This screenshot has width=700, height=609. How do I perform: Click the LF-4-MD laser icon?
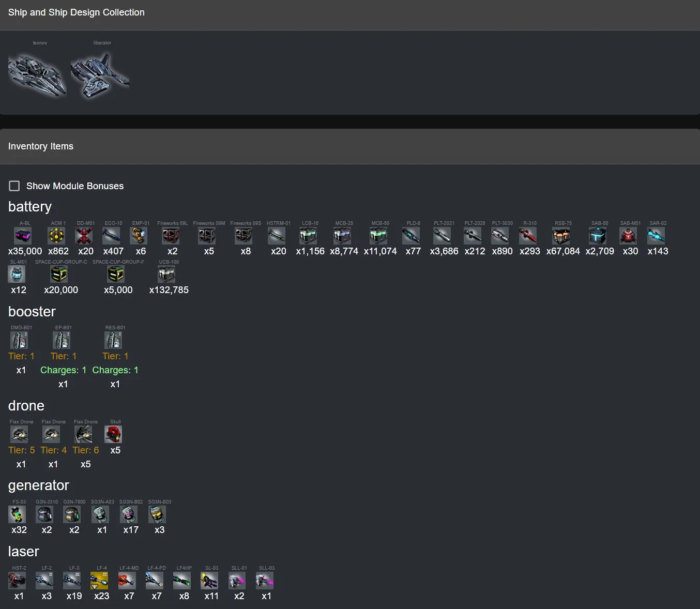[127, 581]
